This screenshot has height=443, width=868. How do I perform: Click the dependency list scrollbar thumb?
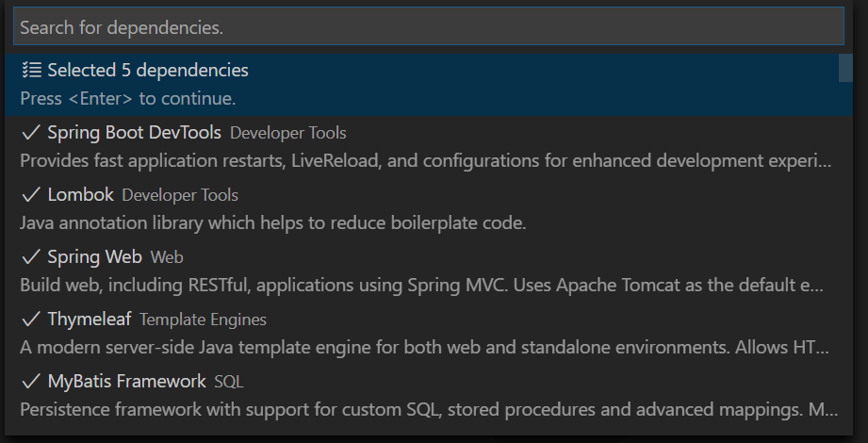[846, 70]
